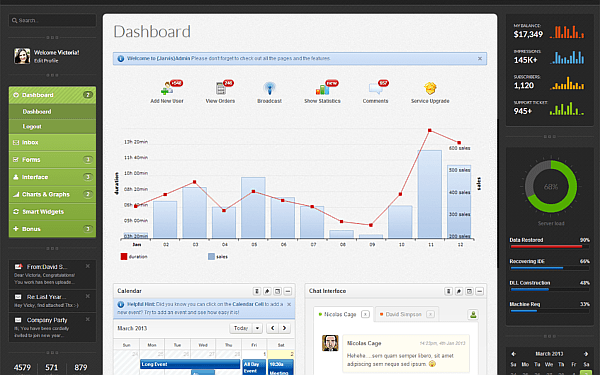Viewport: 600px width, 375px height.
Task: Dismiss the Calendar helpful hint
Action: point(289,305)
